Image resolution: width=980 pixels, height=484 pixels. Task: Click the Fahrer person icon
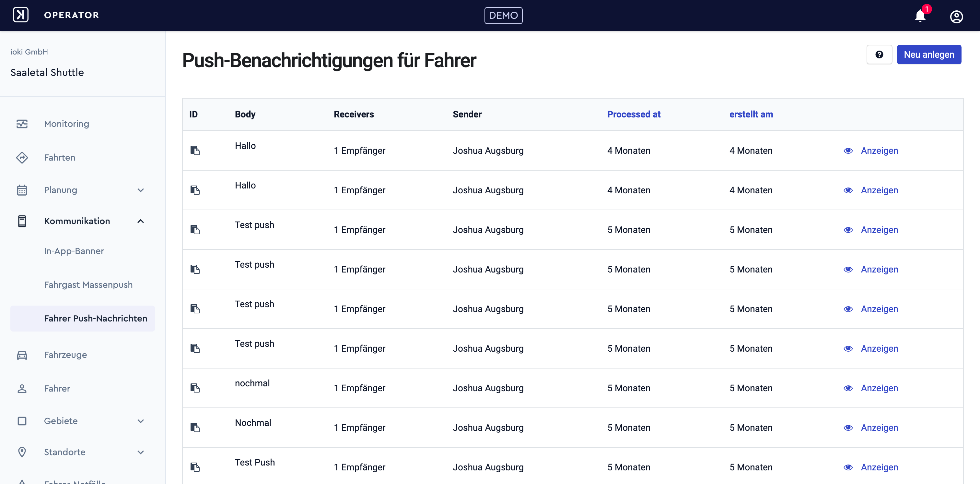(x=22, y=388)
